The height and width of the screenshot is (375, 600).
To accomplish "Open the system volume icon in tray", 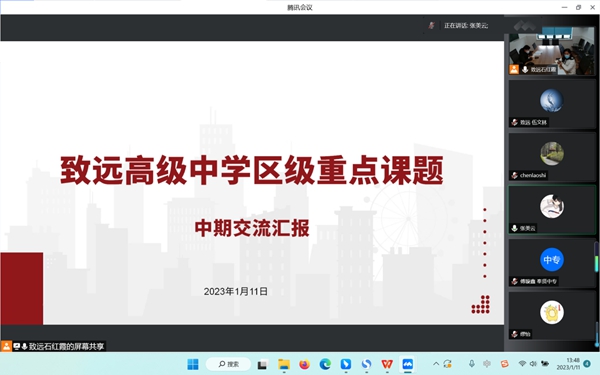I will click(533, 364).
